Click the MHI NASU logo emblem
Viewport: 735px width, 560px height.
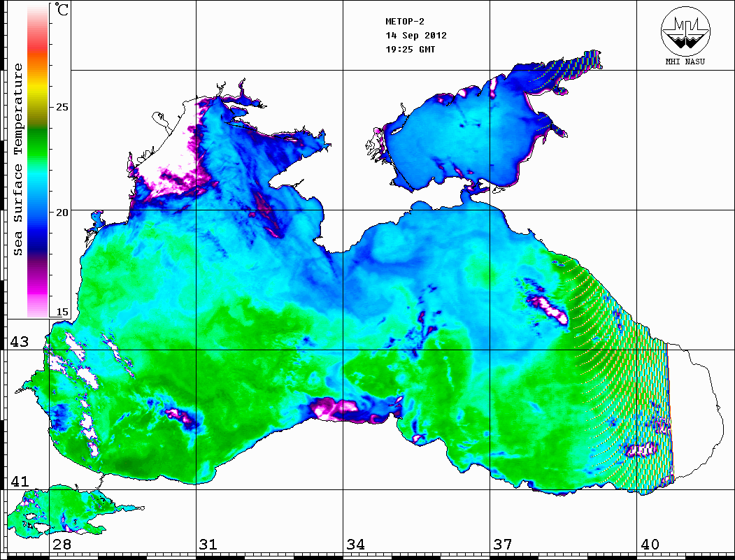tap(685, 31)
